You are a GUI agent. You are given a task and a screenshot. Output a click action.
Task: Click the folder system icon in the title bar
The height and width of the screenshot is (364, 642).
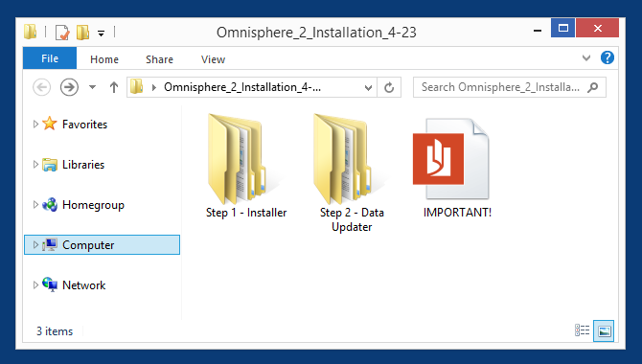click(31, 32)
